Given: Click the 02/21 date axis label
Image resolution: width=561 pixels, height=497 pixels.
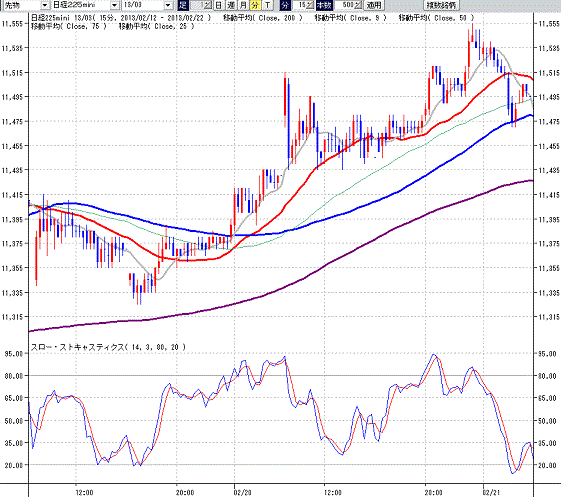Looking at the screenshot, I should coord(491,492).
